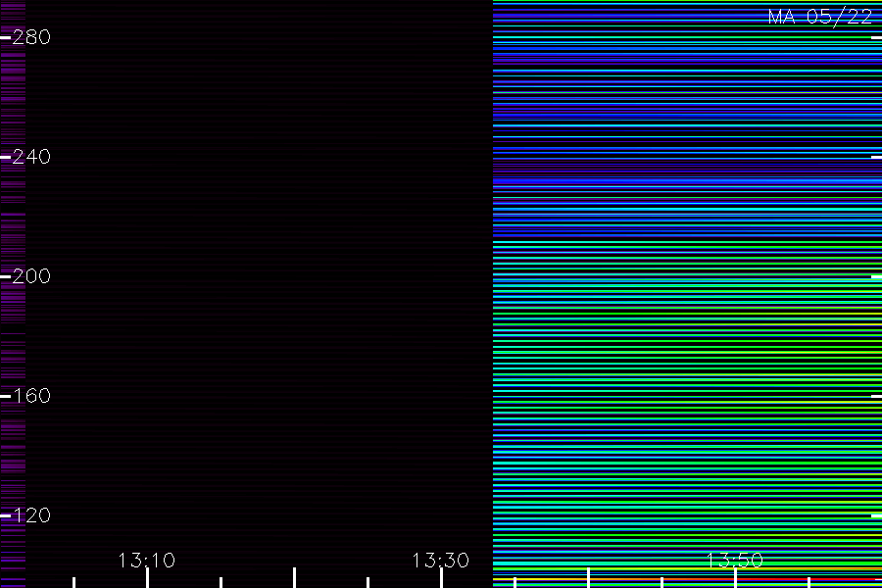Click the tick mark below 13:10

click(147, 578)
